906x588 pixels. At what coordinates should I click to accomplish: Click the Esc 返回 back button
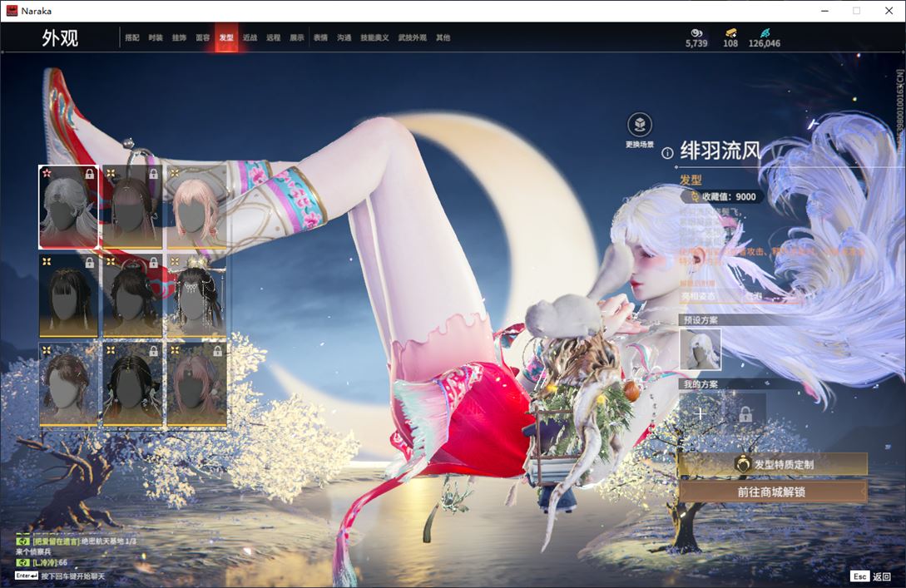click(x=870, y=576)
